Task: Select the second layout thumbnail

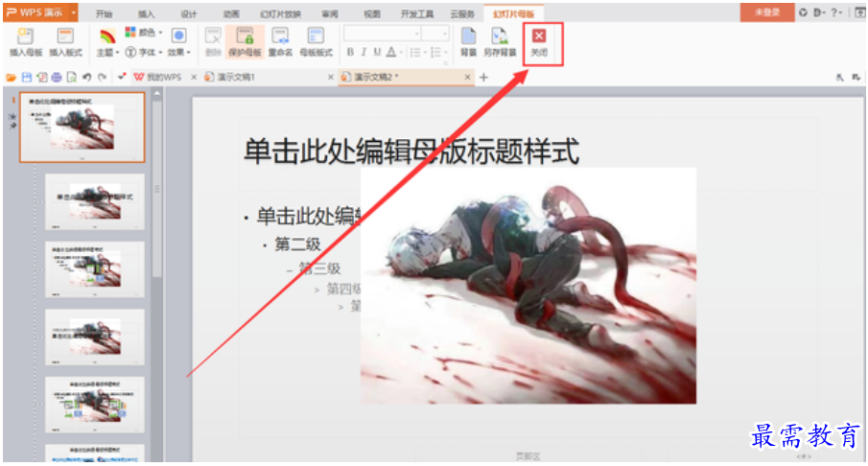Action: point(95,201)
